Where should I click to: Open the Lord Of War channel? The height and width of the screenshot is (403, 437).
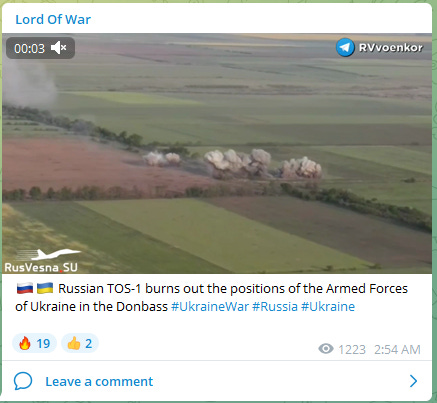click(x=53, y=19)
